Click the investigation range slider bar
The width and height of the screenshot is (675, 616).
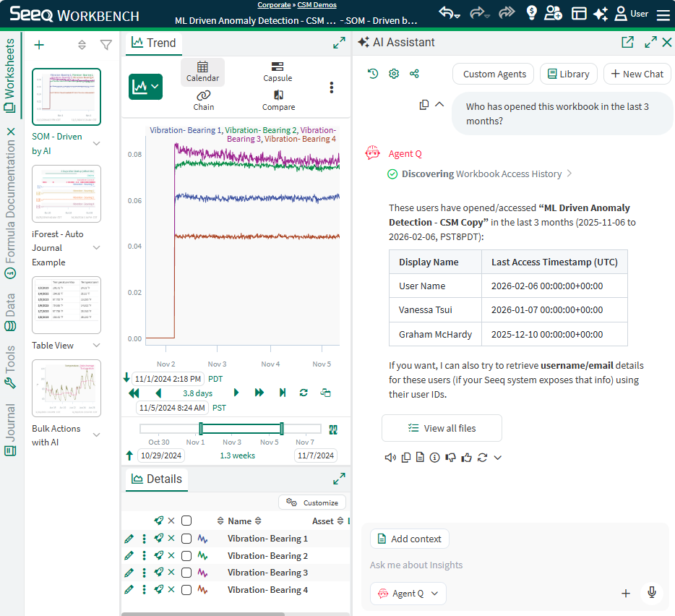pos(241,429)
